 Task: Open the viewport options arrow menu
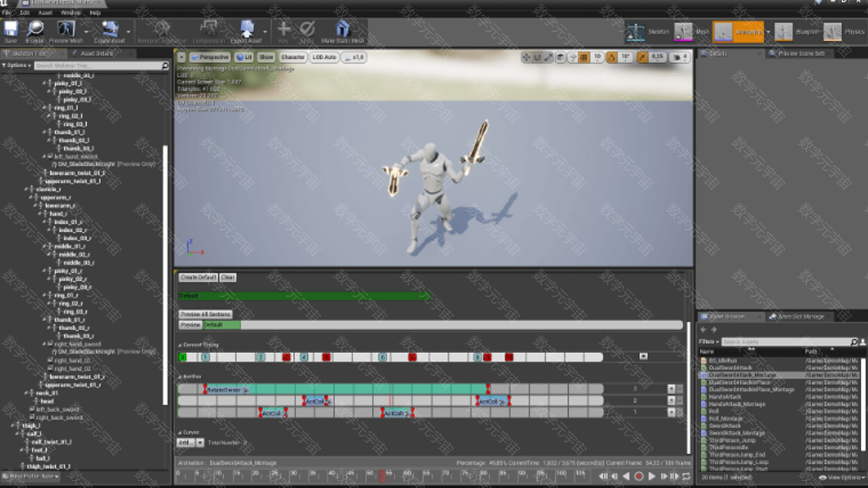[x=181, y=58]
